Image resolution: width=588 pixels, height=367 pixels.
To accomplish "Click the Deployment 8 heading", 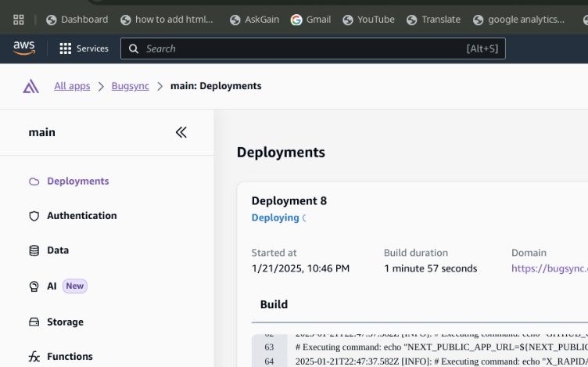I will (289, 201).
